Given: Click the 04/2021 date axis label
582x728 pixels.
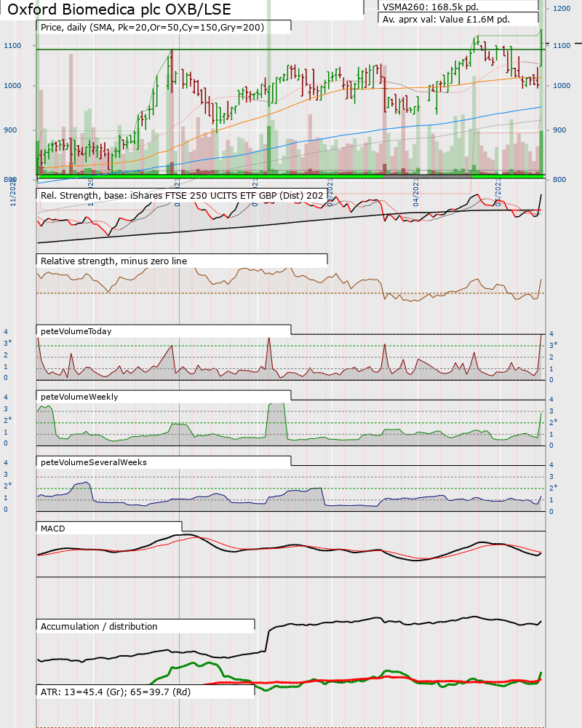Looking at the screenshot, I should pos(416,192).
